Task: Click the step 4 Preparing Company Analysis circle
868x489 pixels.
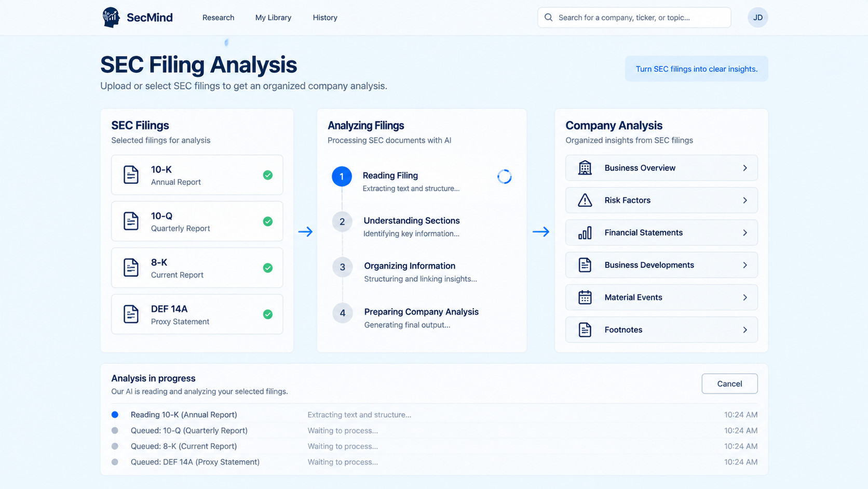Action: tap(342, 313)
